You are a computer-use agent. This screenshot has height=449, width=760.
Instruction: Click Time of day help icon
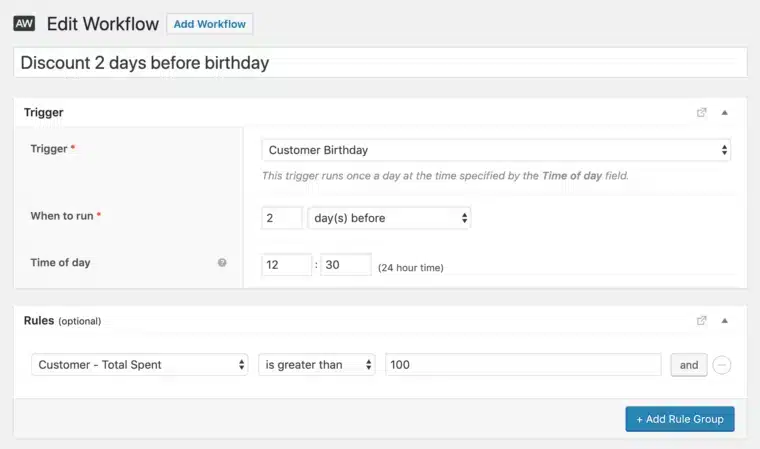[222, 263]
